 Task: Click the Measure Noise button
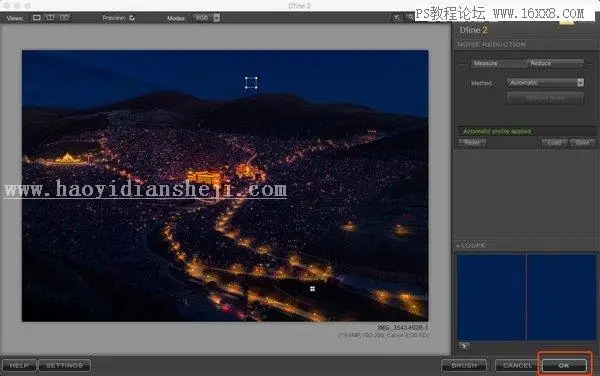(x=545, y=98)
